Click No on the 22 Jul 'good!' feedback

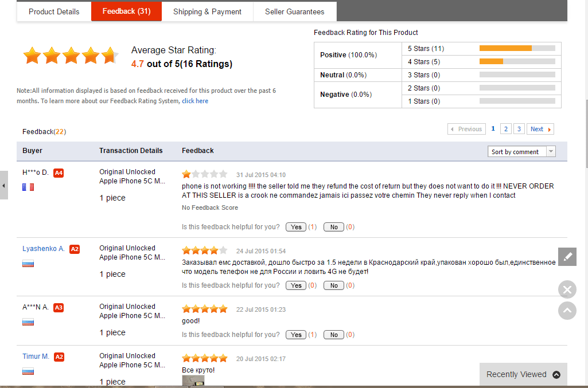pos(334,335)
